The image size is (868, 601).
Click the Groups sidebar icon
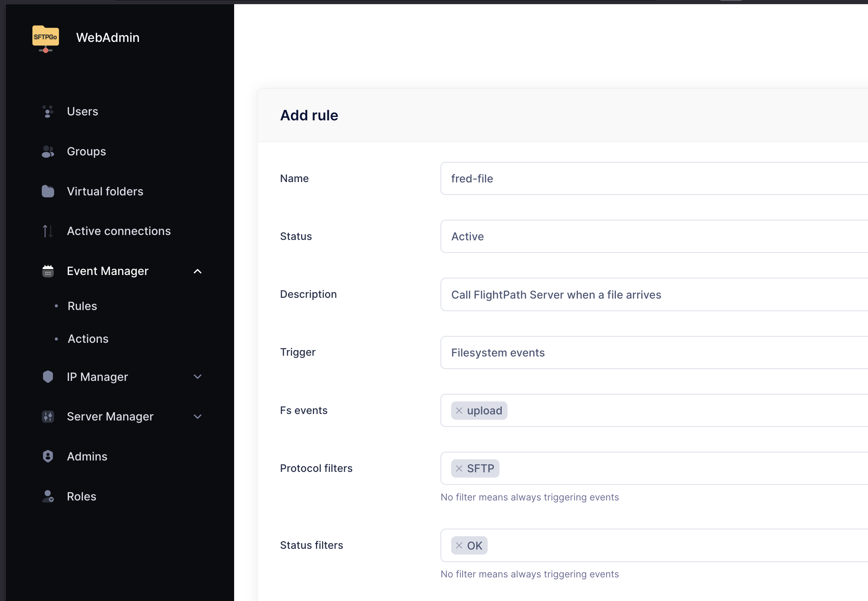(48, 152)
